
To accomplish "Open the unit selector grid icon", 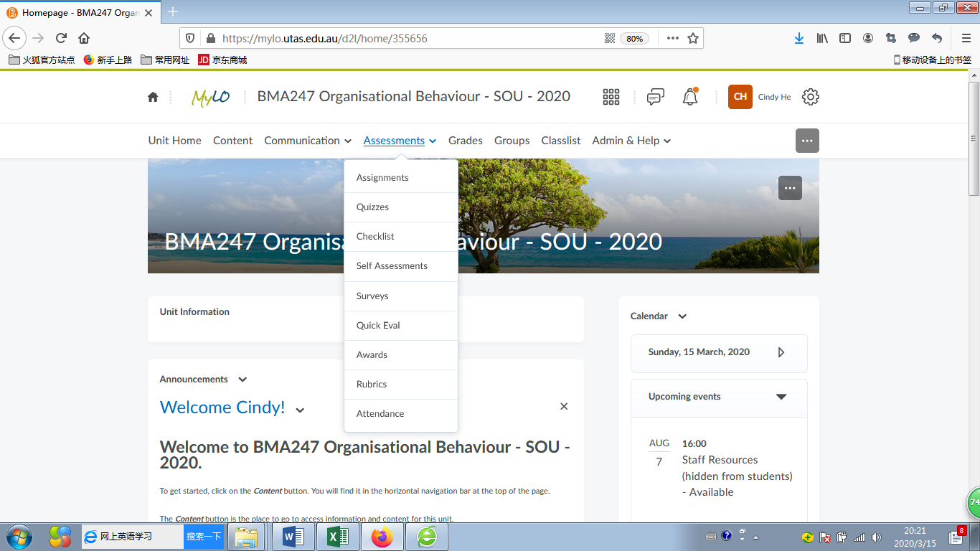I will click(x=611, y=97).
